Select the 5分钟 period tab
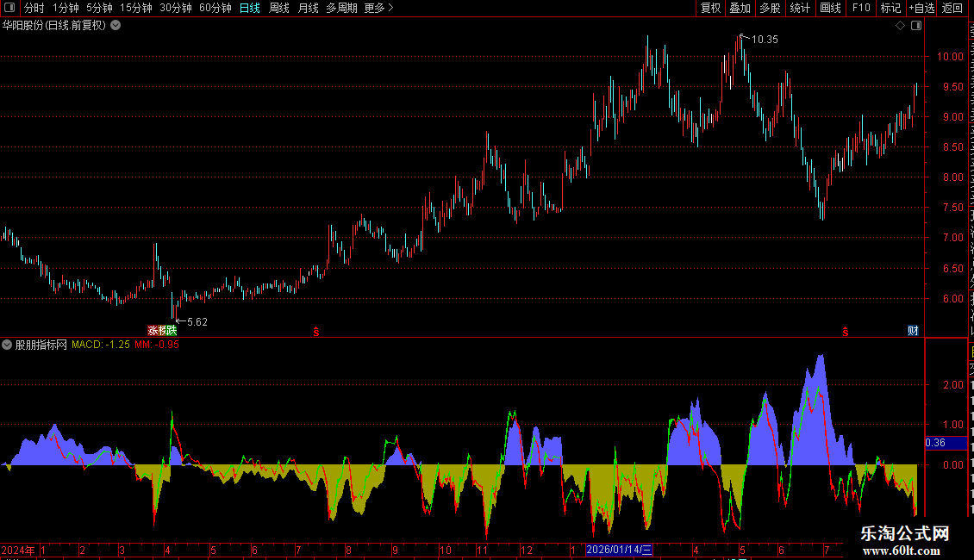This screenshot has width=974, height=560. click(x=99, y=8)
